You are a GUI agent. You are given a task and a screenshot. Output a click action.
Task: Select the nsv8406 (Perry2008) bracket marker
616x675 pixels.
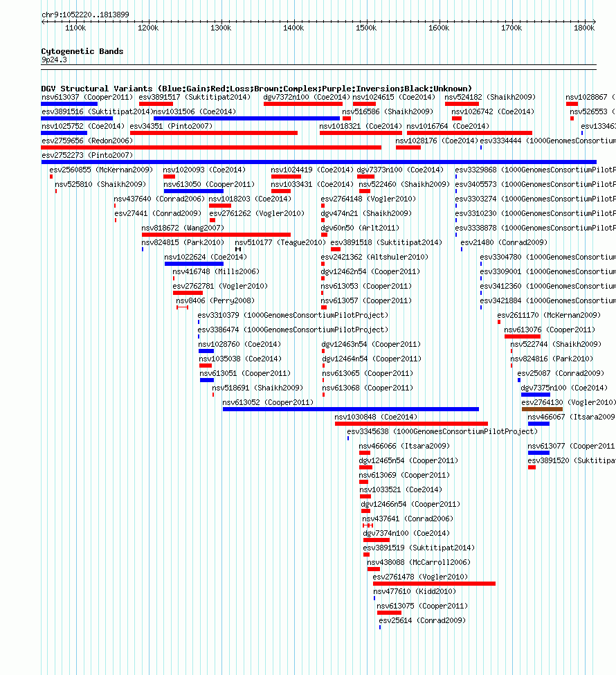[x=183, y=307]
